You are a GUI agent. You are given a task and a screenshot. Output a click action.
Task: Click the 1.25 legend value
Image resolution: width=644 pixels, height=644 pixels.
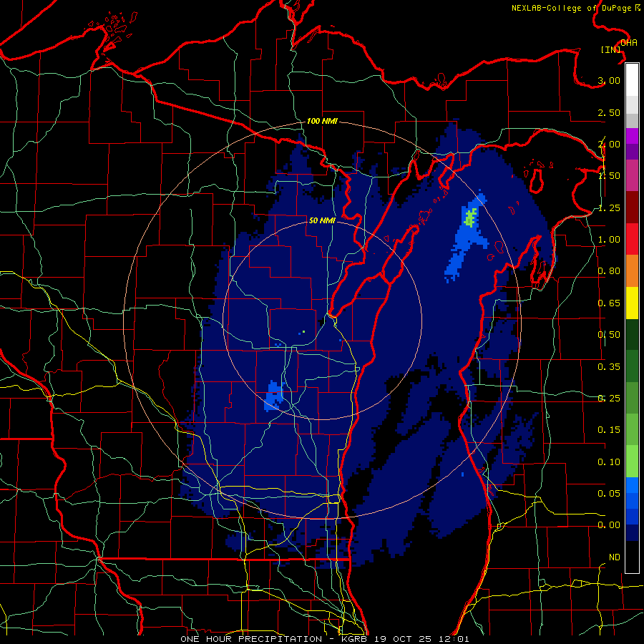click(609, 208)
